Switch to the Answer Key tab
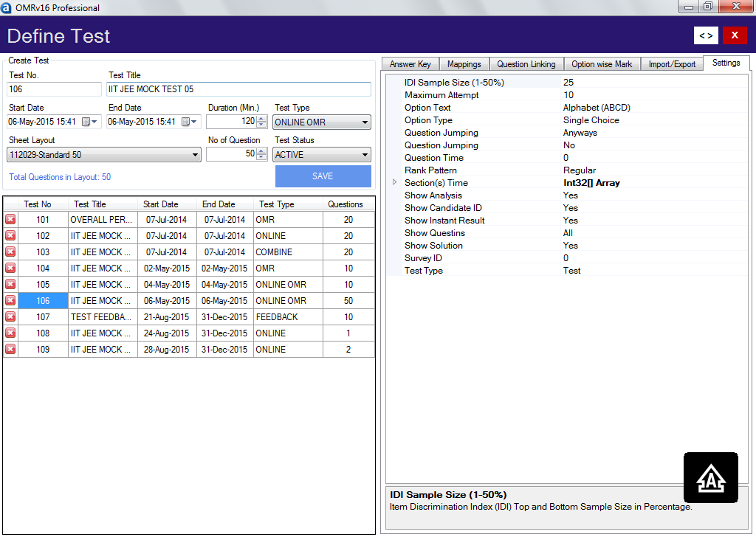Screen dimensions: 756x537 click(x=410, y=64)
